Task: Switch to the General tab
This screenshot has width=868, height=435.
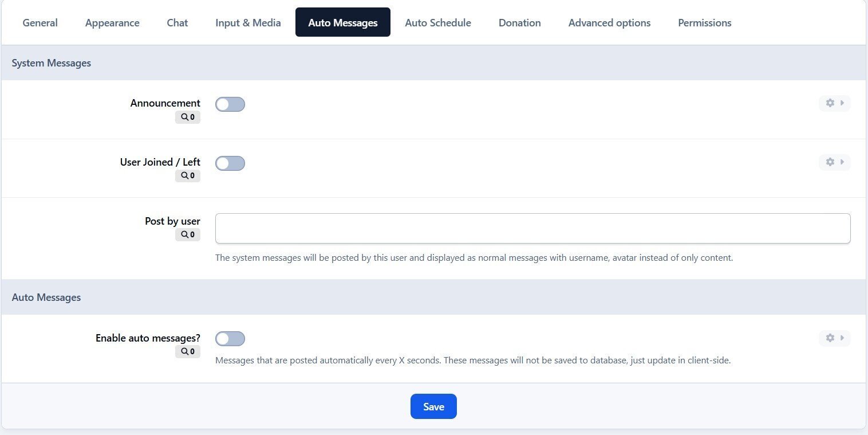Action: point(40,23)
